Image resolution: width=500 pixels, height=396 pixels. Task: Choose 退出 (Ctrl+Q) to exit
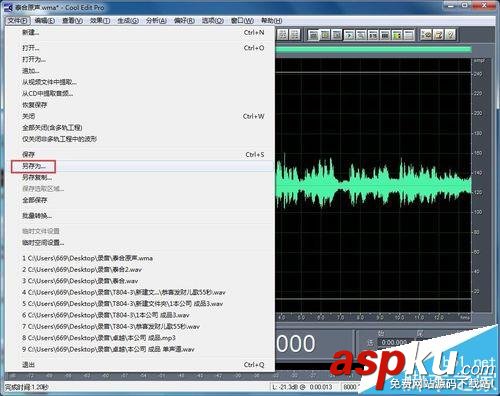pyautogui.click(x=140, y=365)
